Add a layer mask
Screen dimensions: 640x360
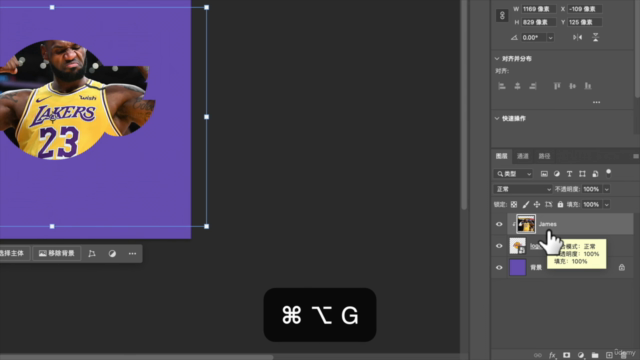pyautogui.click(x=567, y=355)
